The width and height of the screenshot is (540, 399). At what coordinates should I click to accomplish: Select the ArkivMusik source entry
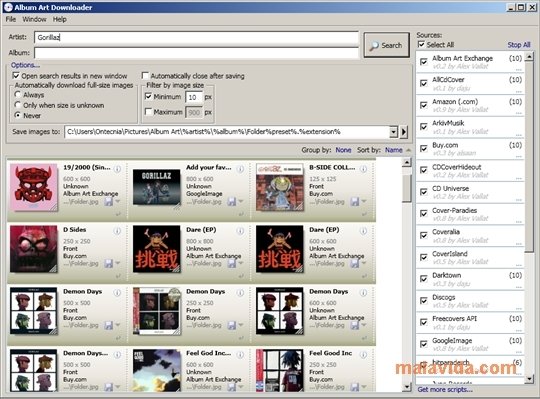(x=470, y=127)
